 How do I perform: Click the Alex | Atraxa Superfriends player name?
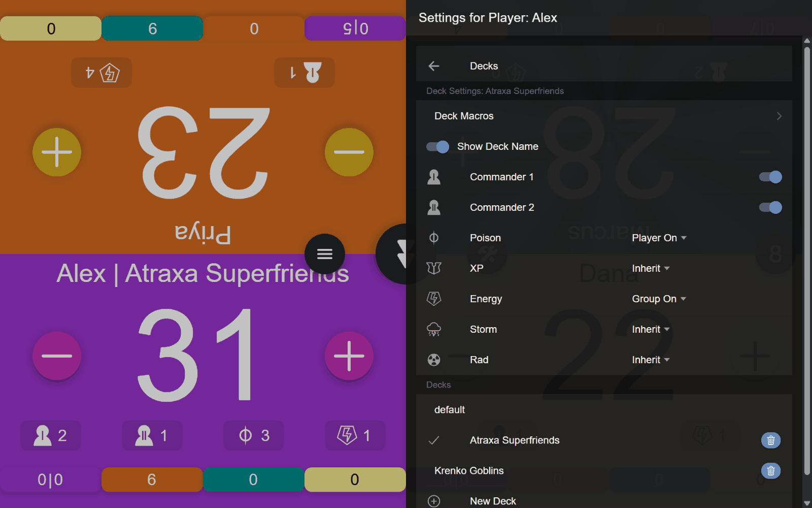202,273
